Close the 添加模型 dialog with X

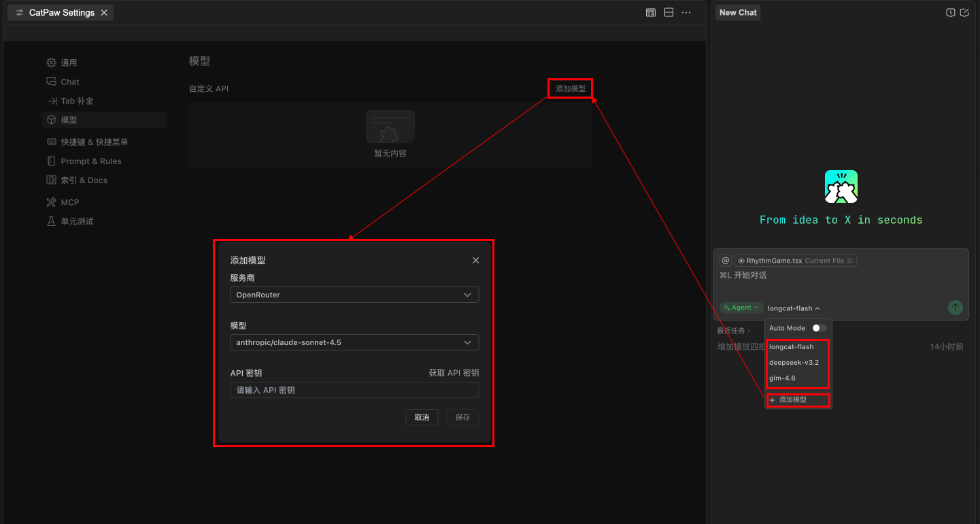point(475,261)
